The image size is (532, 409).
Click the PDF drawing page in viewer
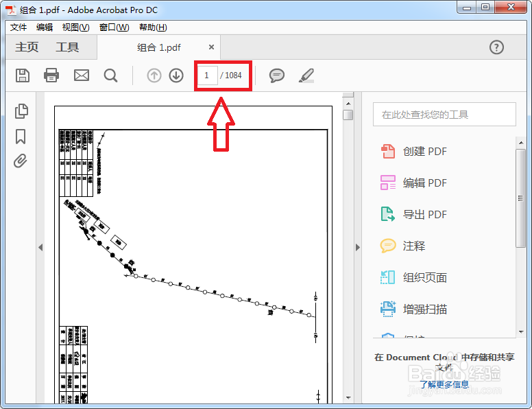pos(193,255)
